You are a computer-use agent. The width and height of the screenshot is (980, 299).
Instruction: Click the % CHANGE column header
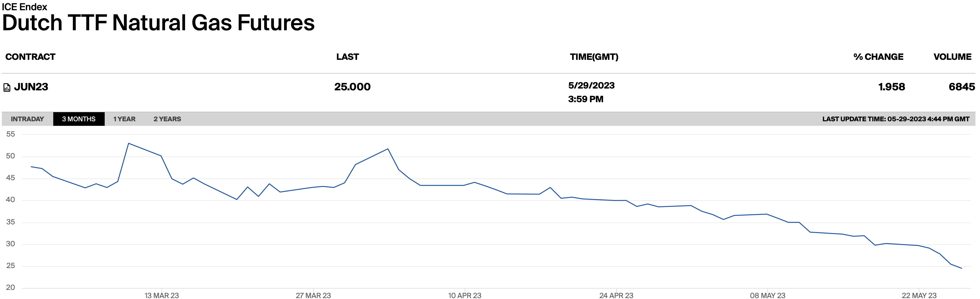point(878,57)
